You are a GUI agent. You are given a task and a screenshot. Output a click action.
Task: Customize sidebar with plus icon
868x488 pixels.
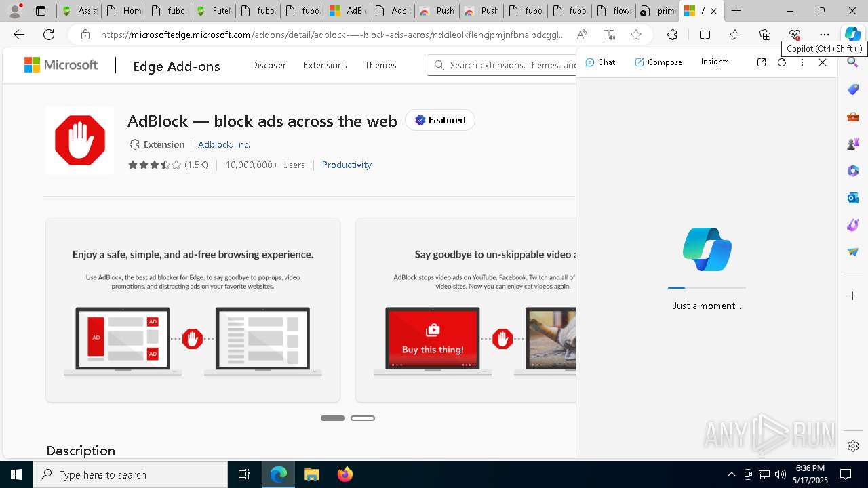853,296
